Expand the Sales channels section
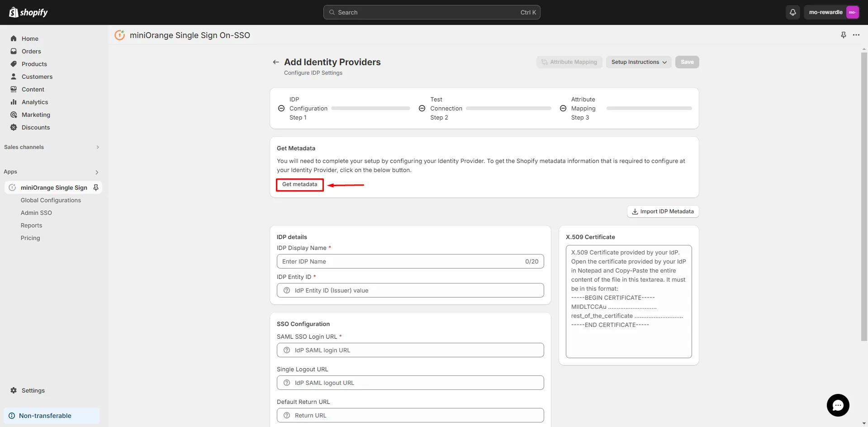The height and width of the screenshot is (427, 868). pos(98,147)
